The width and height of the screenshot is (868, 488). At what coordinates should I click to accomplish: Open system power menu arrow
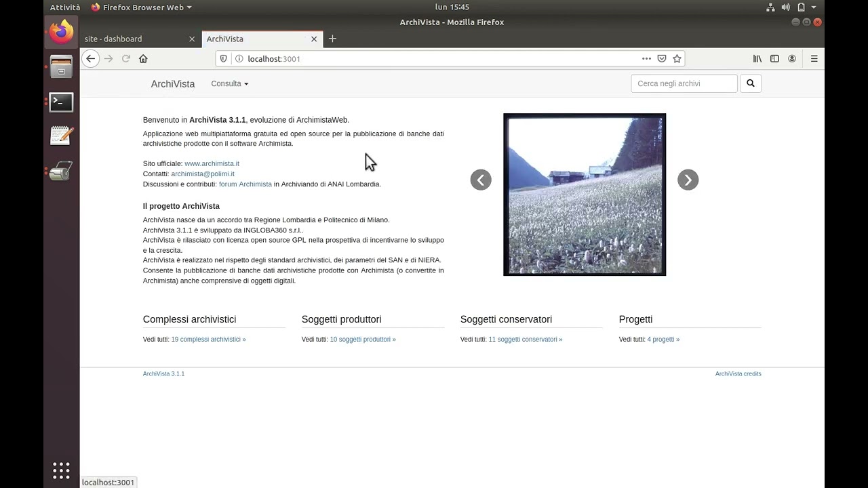tap(814, 7)
